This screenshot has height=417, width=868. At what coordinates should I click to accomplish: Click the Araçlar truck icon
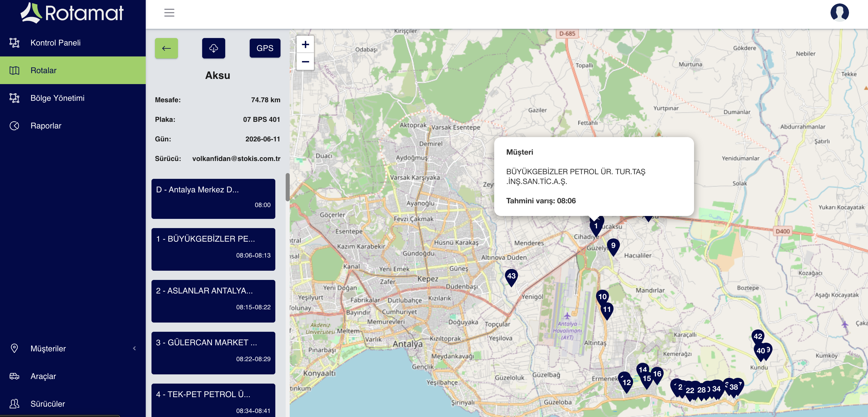[14, 376]
